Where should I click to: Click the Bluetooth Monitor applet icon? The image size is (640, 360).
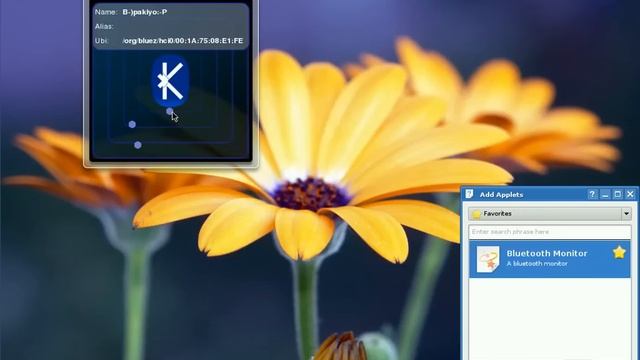[488, 259]
